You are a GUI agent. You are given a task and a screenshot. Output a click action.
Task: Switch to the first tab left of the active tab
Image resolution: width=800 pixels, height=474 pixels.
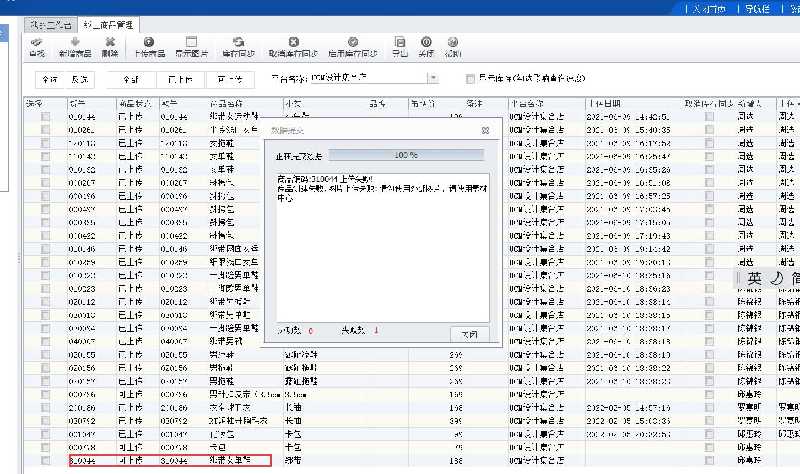50,22
